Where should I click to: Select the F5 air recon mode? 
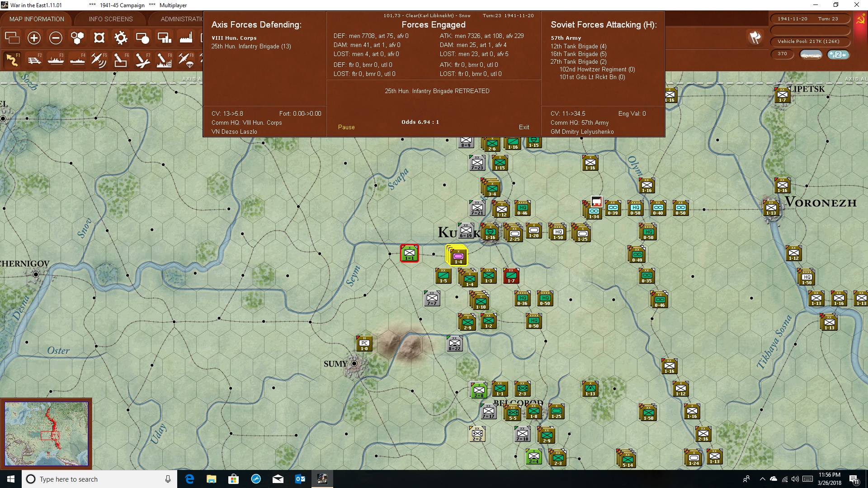click(99, 60)
